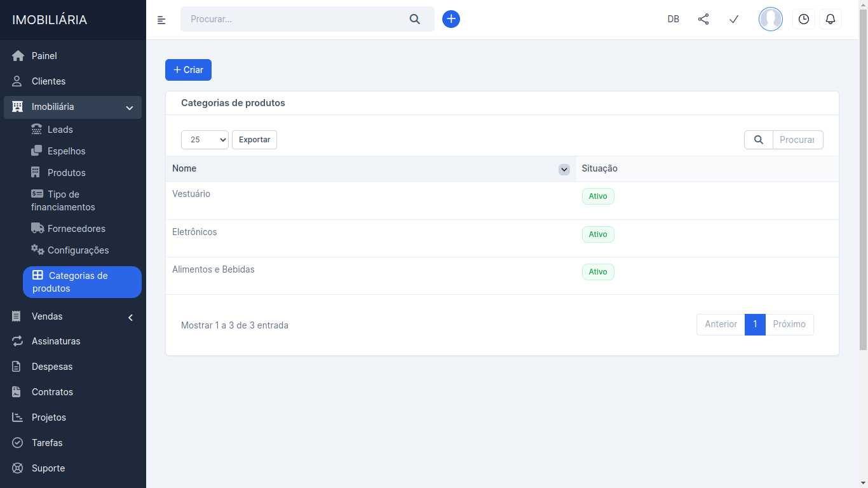Screen dimensions: 868x488
Task: Open the rows-per-page dropdown showing 25
Action: [205, 140]
